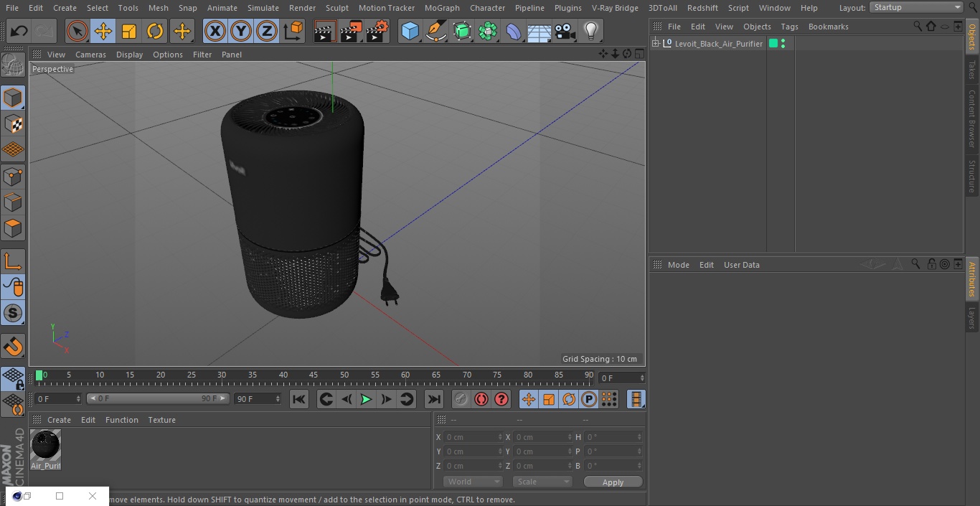Open the Attribute Manager Mode menu

(x=678, y=265)
